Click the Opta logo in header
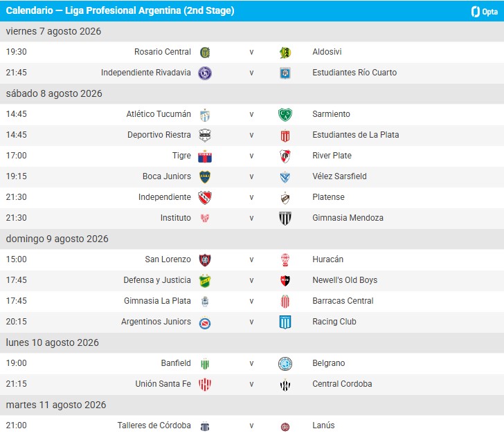 click(x=484, y=12)
